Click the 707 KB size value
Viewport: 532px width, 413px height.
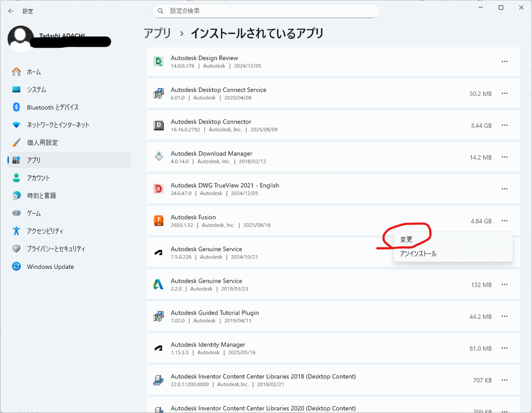click(x=482, y=381)
